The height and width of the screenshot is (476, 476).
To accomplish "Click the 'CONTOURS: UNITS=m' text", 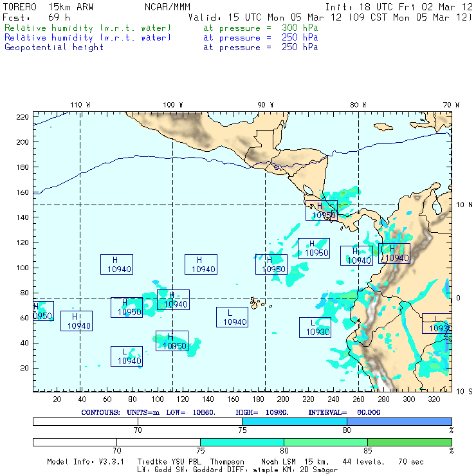I will point(120,412).
